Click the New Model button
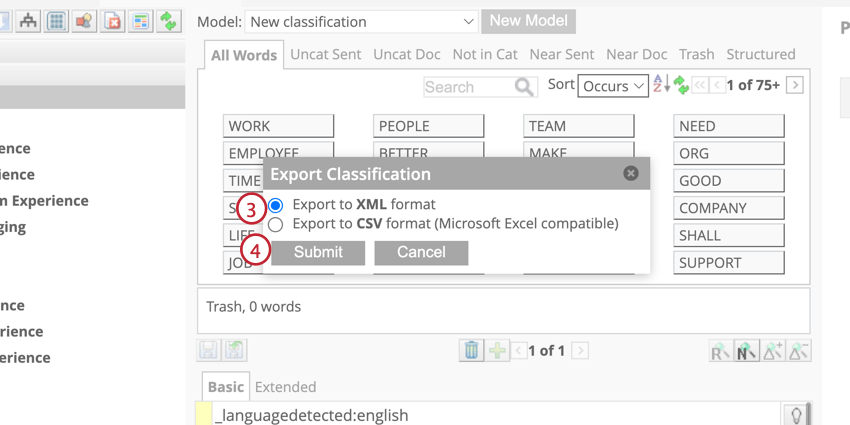Viewport: 850px width, 425px height. click(x=529, y=21)
